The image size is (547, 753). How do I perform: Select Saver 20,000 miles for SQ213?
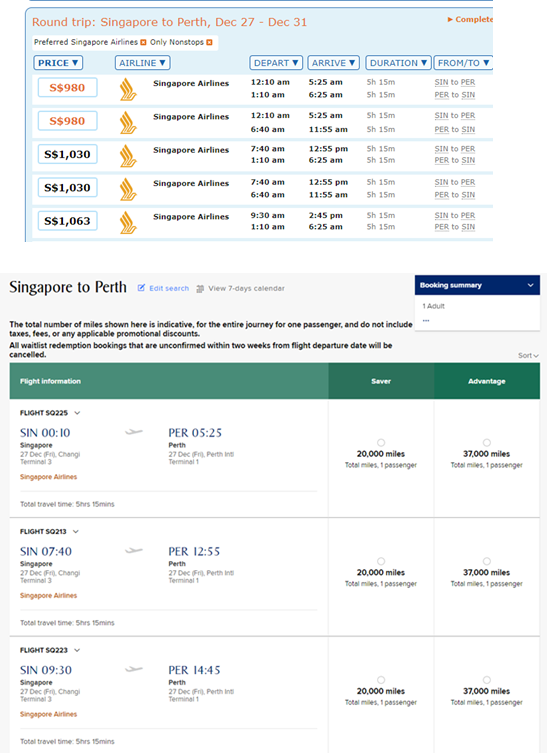pyautogui.click(x=381, y=561)
